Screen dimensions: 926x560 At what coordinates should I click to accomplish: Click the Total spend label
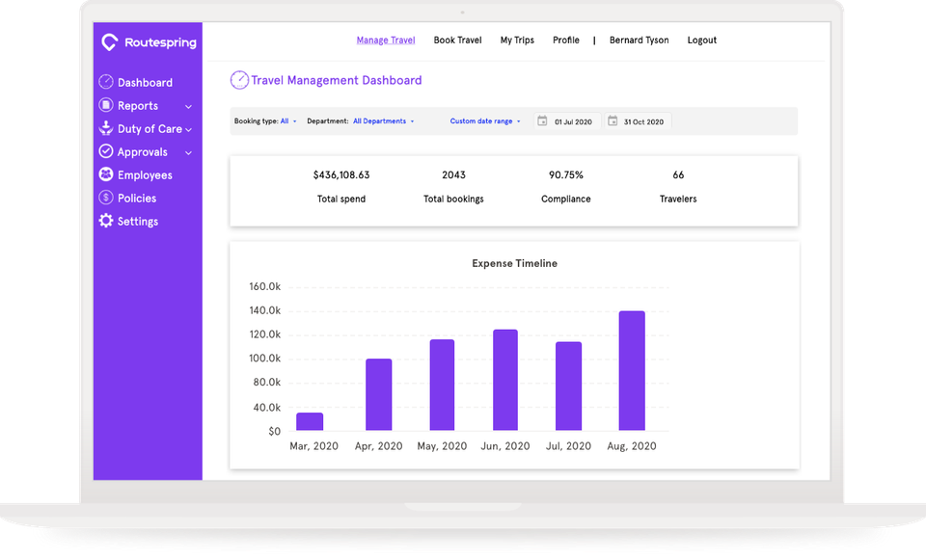pyautogui.click(x=341, y=199)
